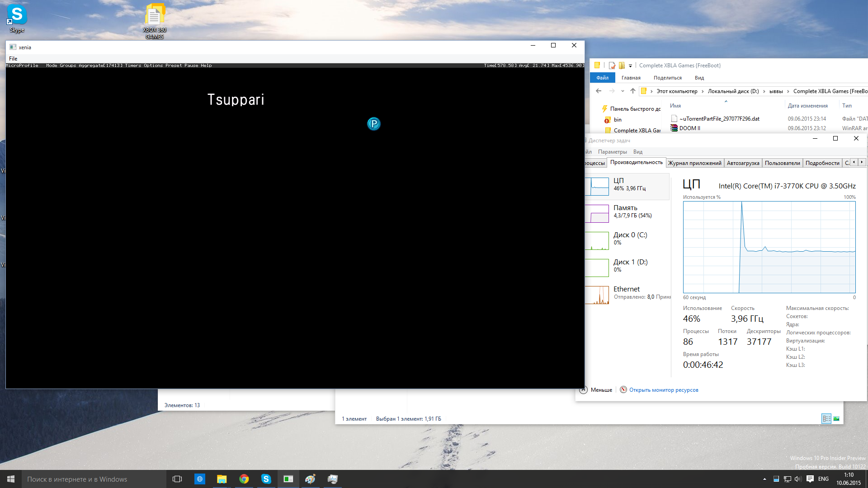The width and height of the screenshot is (868, 488).
Task: Click Открыть монитор ресурсов link
Action: coord(663,390)
